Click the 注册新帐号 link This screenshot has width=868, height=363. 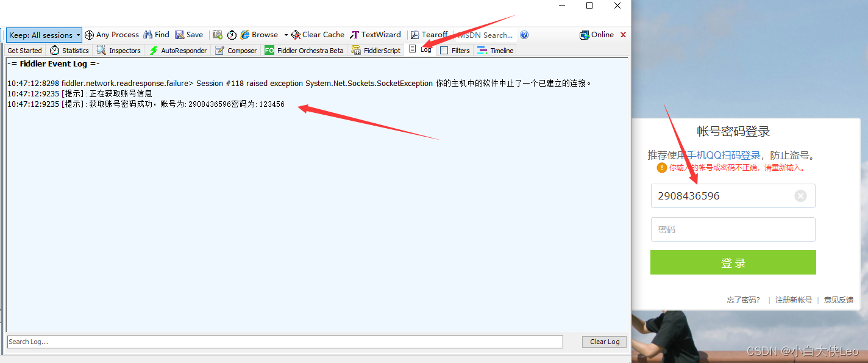(x=794, y=300)
